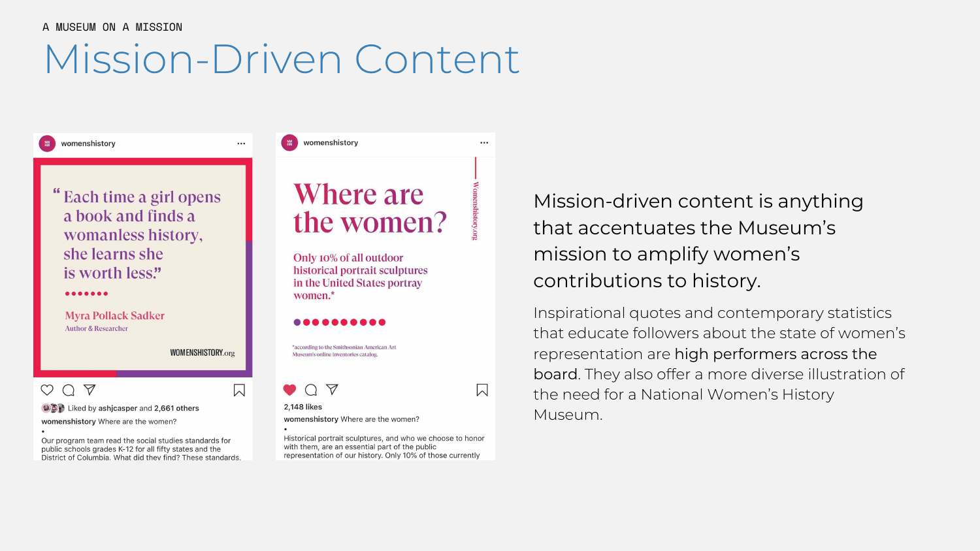This screenshot has width=980, height=551.
Task: Click the share arrow icon under the sculptures post
Action: pos(333,389)
